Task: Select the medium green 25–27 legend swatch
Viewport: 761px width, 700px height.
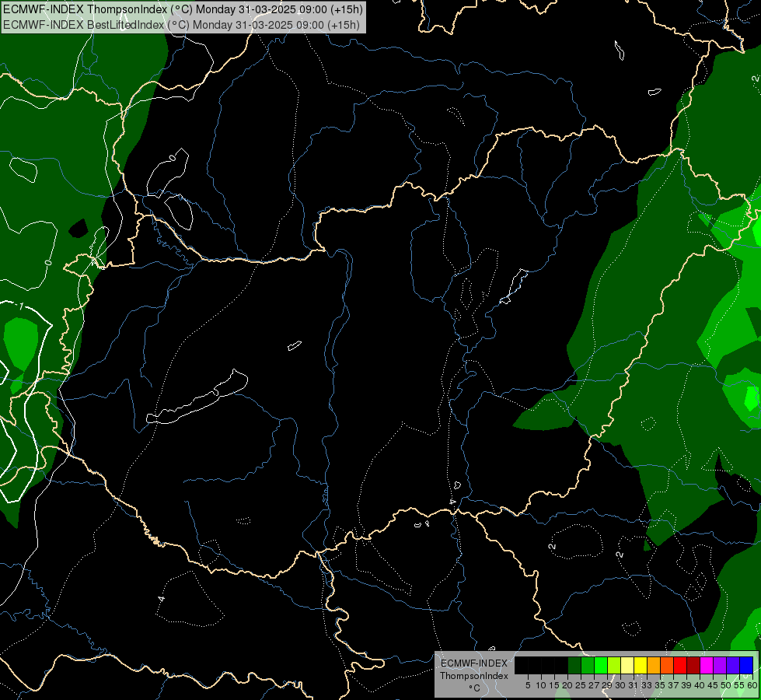Action: pyautogui.click(x=588, y=665)
